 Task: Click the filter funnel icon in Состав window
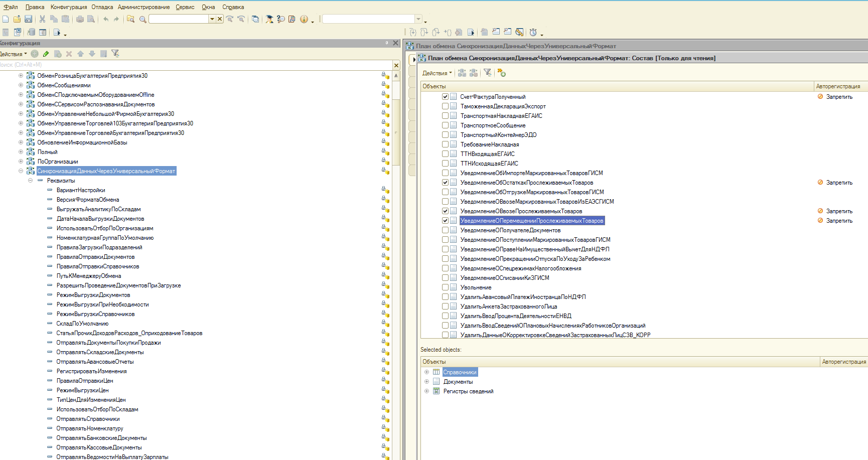pos(487,73)
